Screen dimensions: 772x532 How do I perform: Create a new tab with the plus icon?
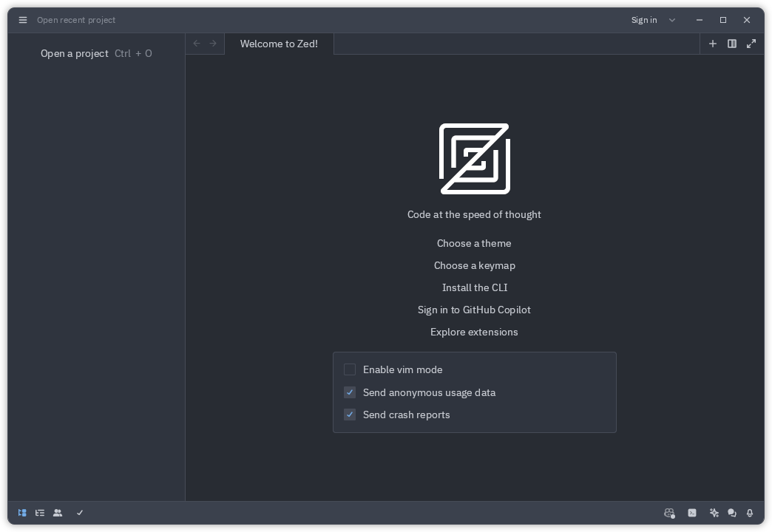tap(713, 44)
